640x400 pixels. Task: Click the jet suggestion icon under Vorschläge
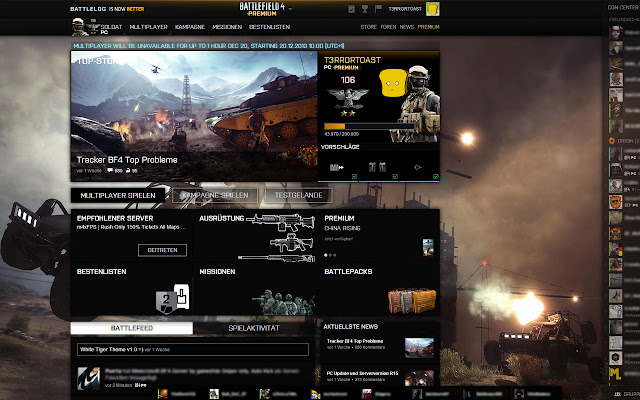pos(418,167)
